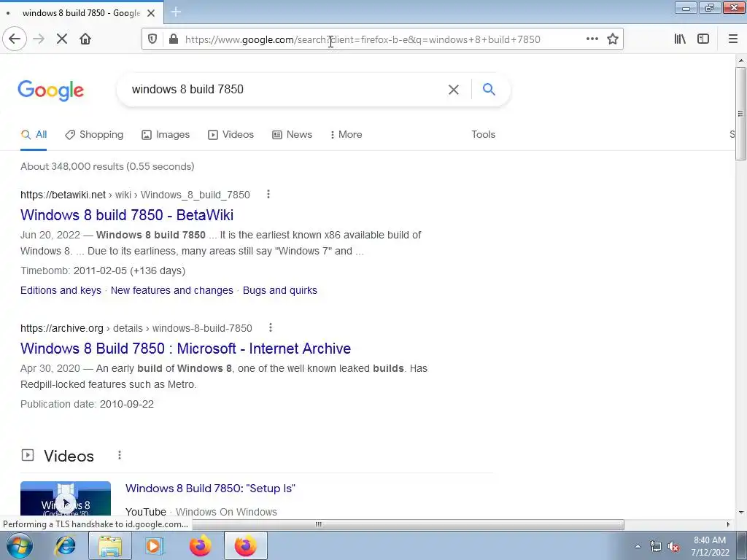Open the Firefox hamburger menu
747x560 pixels.
pyautogui.click(x=733, y=39)
